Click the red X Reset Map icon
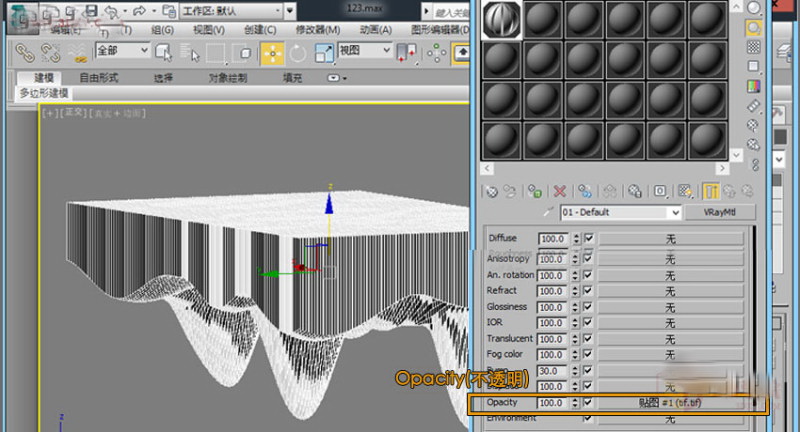The width and height of the screenshot is (800, 432). (560, 190)
